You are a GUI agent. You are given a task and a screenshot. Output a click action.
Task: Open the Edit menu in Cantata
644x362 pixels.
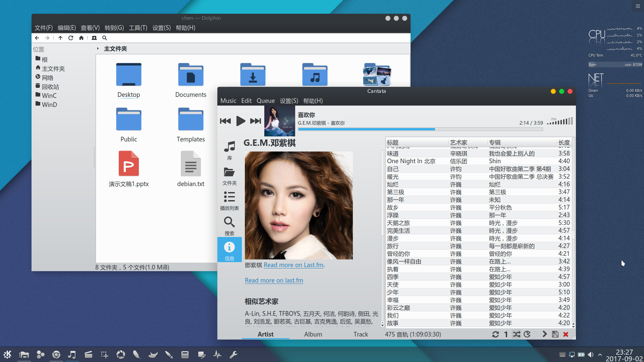(246, 101)
